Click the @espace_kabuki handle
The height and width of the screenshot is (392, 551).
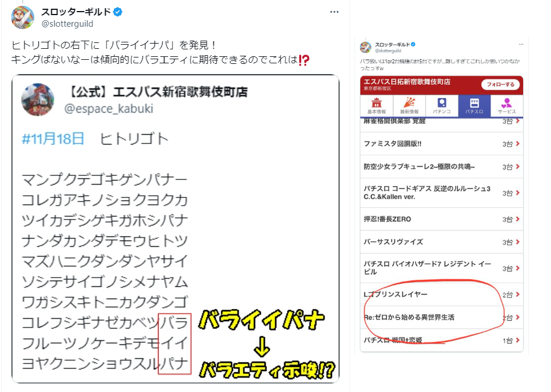pos(109,109)
